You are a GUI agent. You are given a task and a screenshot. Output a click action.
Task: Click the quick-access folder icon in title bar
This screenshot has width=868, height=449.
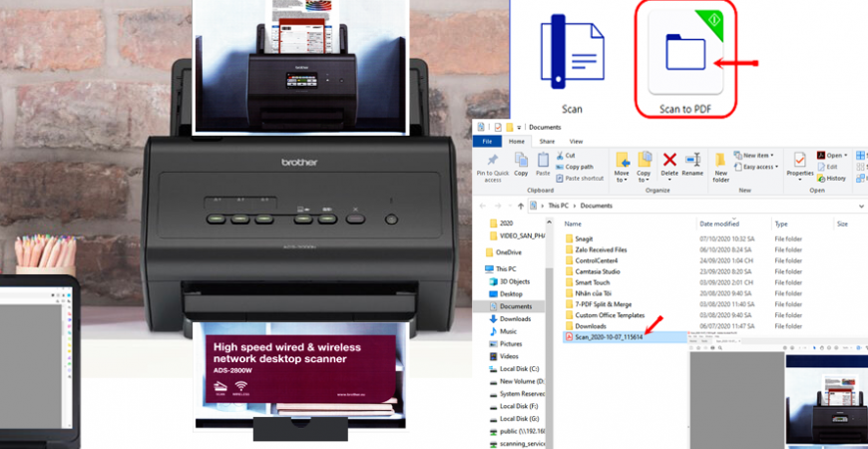pos(509,127)
